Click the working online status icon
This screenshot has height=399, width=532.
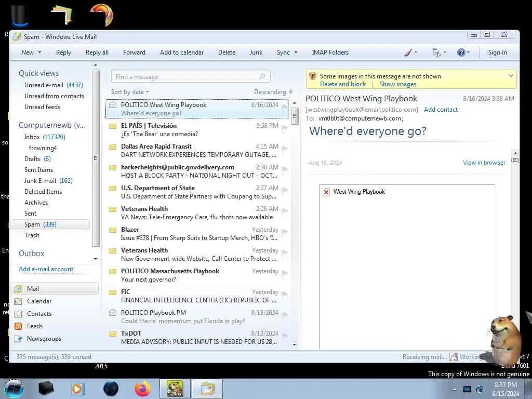pyautogui.click(x=453, y=357)
